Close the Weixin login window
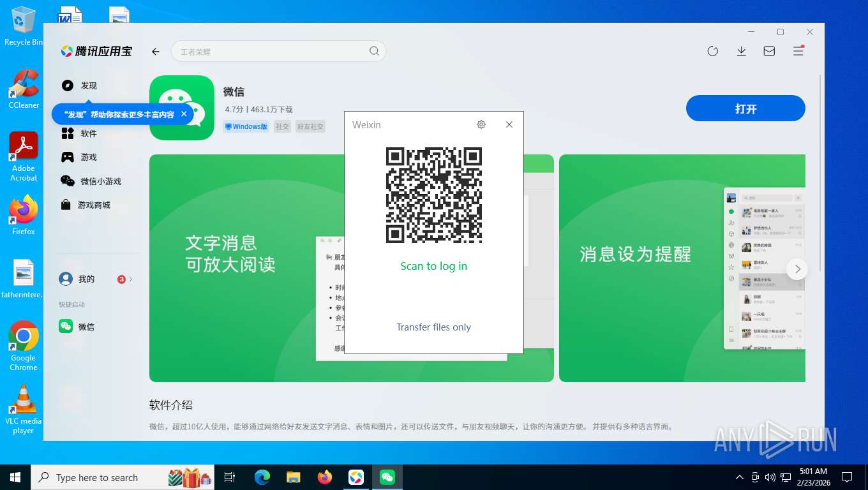This screenshot has height=490, width=868. click(509, 124)
